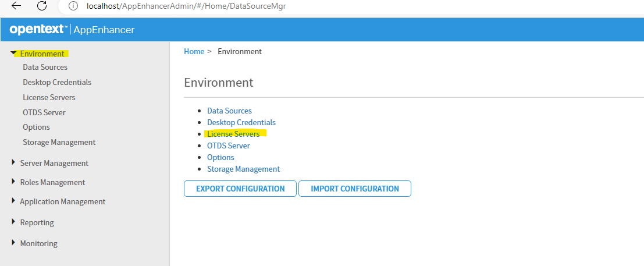Collapse the Environment tree node arrow
Screen dimensions: 644x266
(x=14, y=54)
